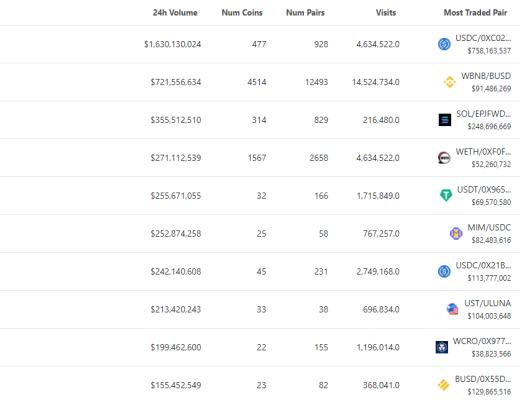Open the WETH/0XF0F... pair link

(x=483, y=152)
